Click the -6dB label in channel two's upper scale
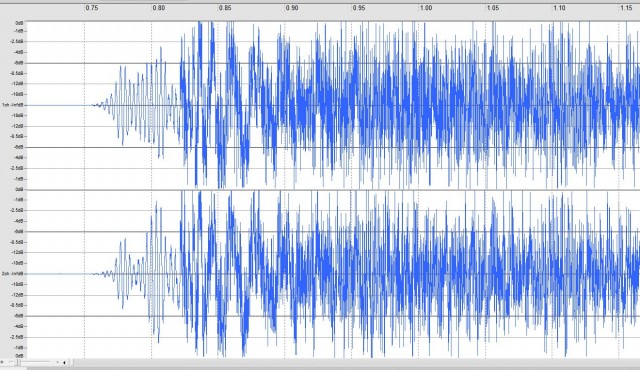The width and height of the screenshot is (640, 370). pos(19,231)
